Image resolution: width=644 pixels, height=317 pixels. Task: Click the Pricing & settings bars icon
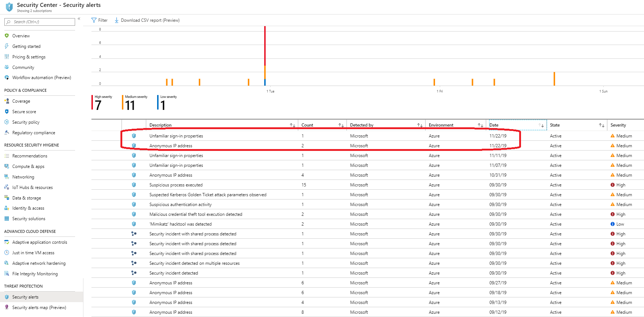point(7,57)
